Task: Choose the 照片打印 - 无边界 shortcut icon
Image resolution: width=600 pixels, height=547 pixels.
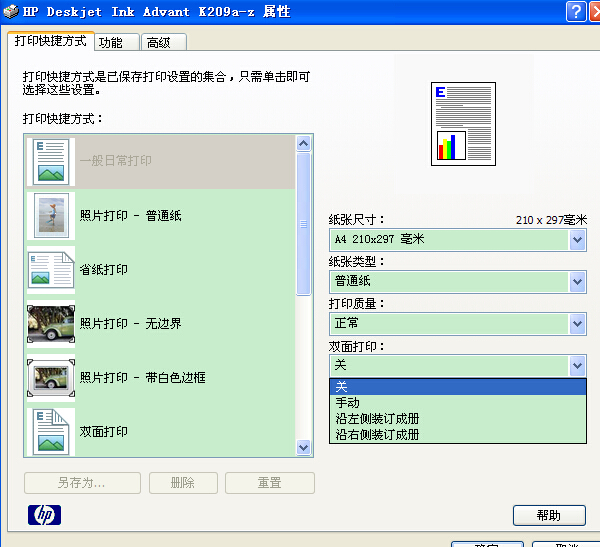Action: (50, 323)
